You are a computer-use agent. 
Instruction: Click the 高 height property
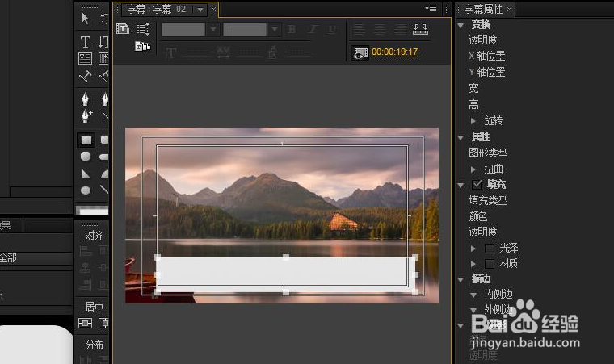click(473, 104)
